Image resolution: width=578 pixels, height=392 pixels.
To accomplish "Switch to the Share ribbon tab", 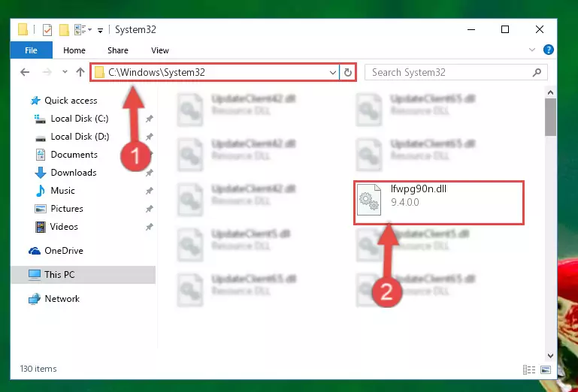I will (118, 50).
